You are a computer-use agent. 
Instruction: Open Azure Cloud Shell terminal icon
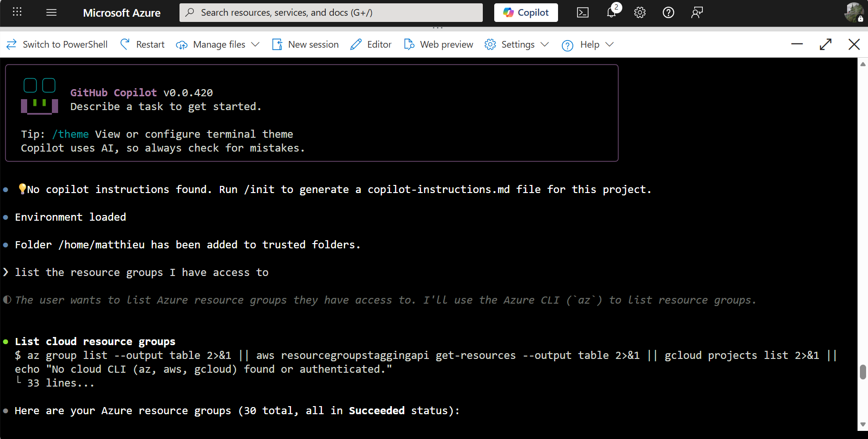583,12
